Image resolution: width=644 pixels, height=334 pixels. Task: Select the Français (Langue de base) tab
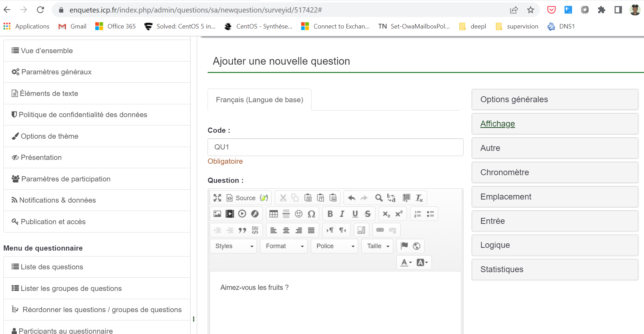pos(259,100)
